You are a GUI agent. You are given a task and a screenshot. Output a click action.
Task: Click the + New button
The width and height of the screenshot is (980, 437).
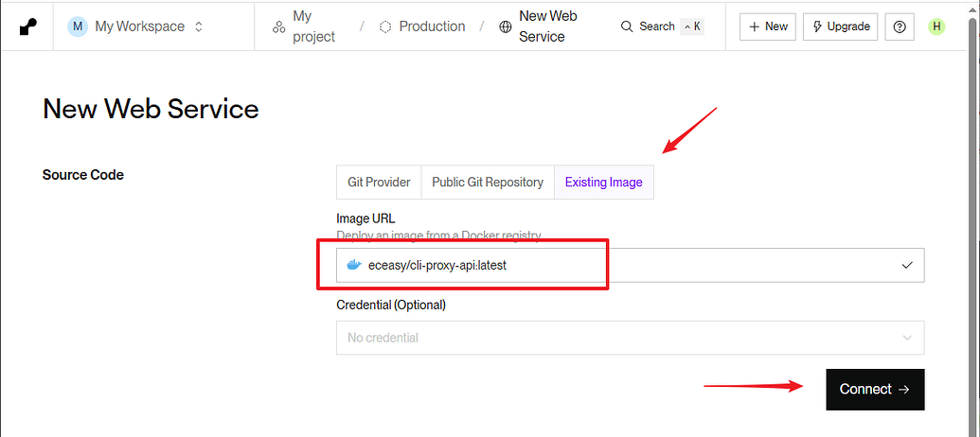point(768,26)
